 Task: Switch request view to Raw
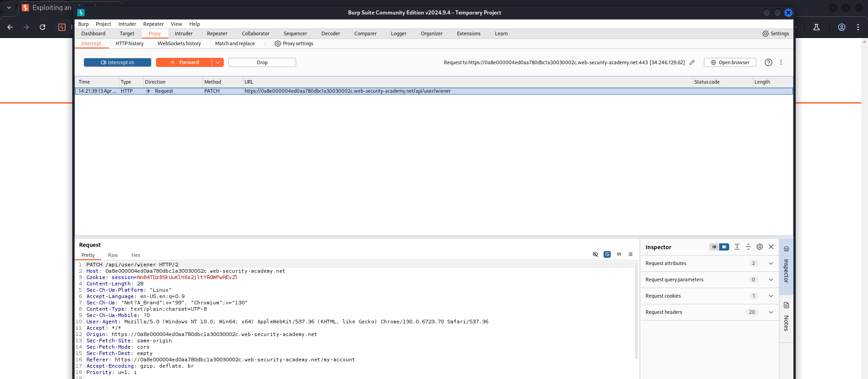pyautogui.click(x=113, y=255)
